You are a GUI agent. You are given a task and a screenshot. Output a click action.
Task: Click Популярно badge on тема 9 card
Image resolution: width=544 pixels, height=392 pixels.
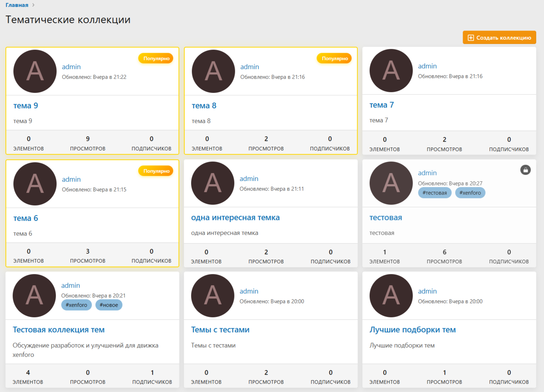(156, 59)
